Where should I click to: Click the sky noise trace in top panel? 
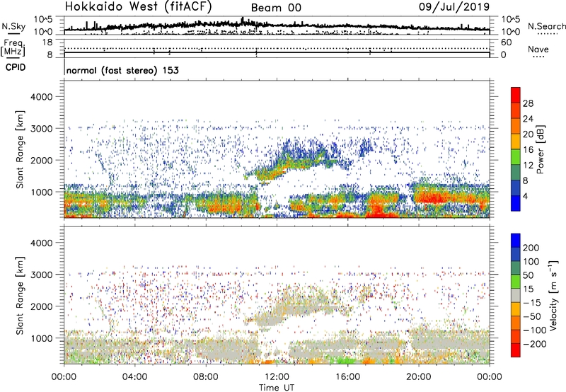click(277, 25)
